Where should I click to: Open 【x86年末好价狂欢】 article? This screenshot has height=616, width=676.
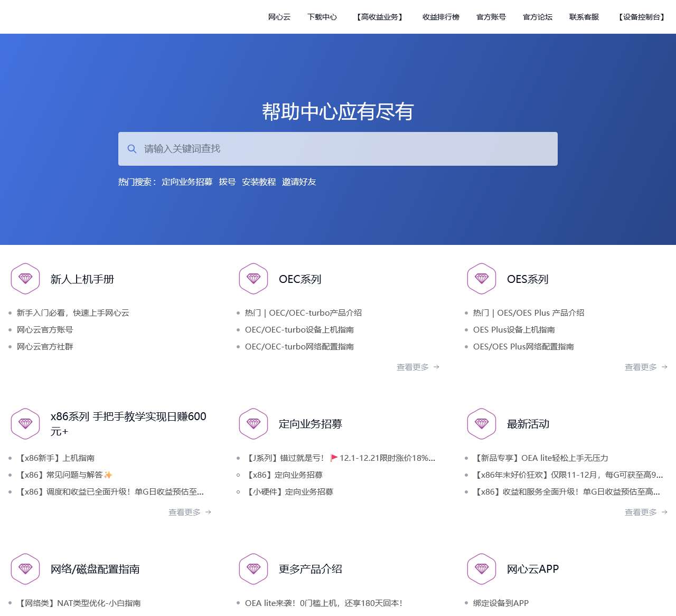click(568, 475)
